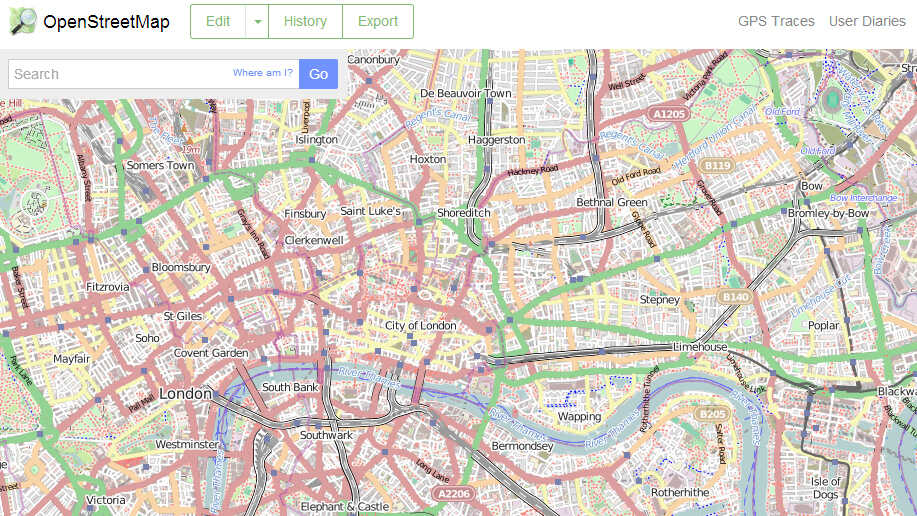Viewport: 917px width, 516px height.
Task: Click the 'Southwark' map label
Action: (x=326, y=435)
